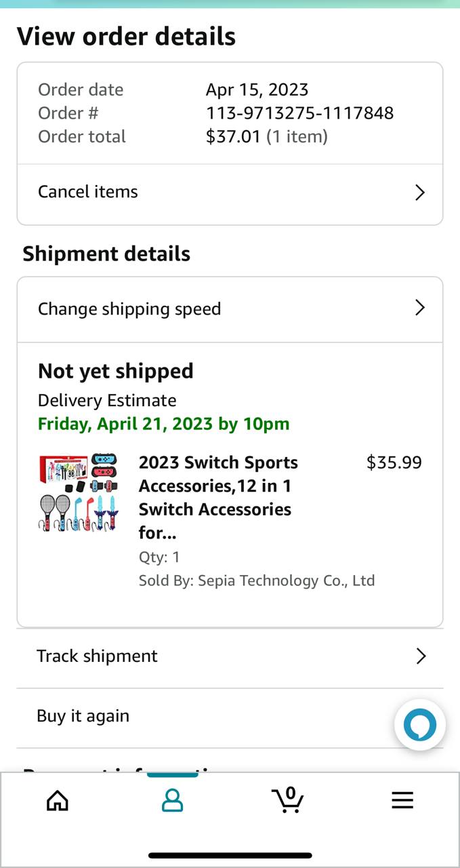Tap the Home icon in bottom bar
This screenshot has width=460, height=868.
58,801
